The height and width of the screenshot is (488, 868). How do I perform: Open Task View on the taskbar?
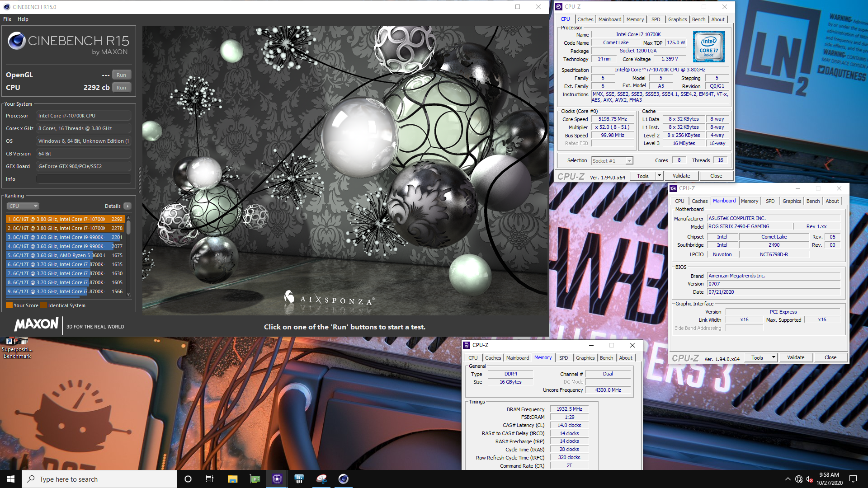pos(210,479)
